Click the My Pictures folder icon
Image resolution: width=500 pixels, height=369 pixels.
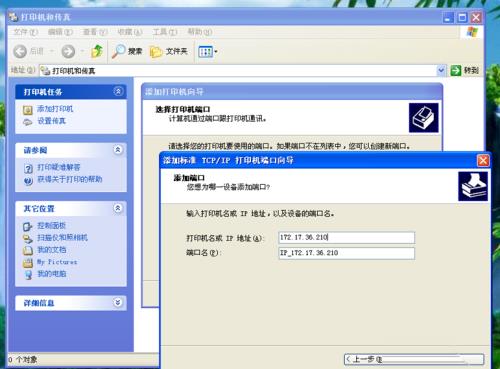point(28,263)
